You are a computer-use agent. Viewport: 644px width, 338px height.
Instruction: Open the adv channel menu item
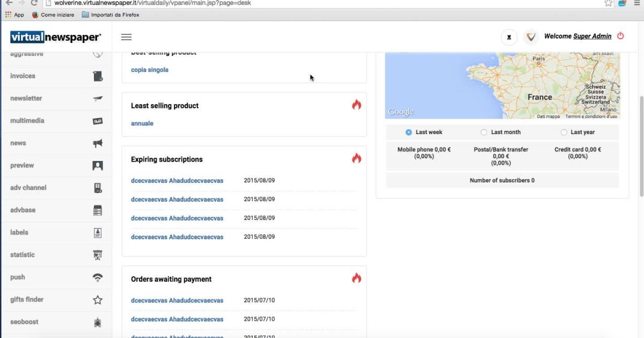pyautogui.click(x=28, y=188)
